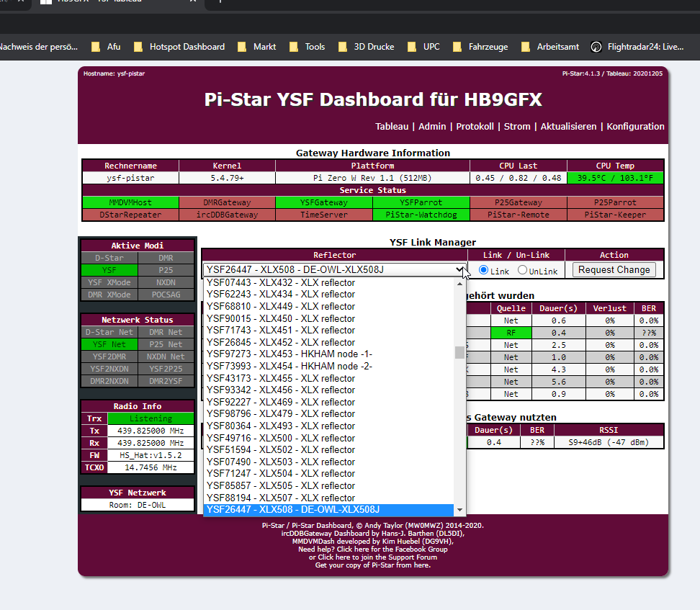Click the reflector list scrollbar down arrow
This screenshot has width=700, height=610.
(x=459, y=510)
